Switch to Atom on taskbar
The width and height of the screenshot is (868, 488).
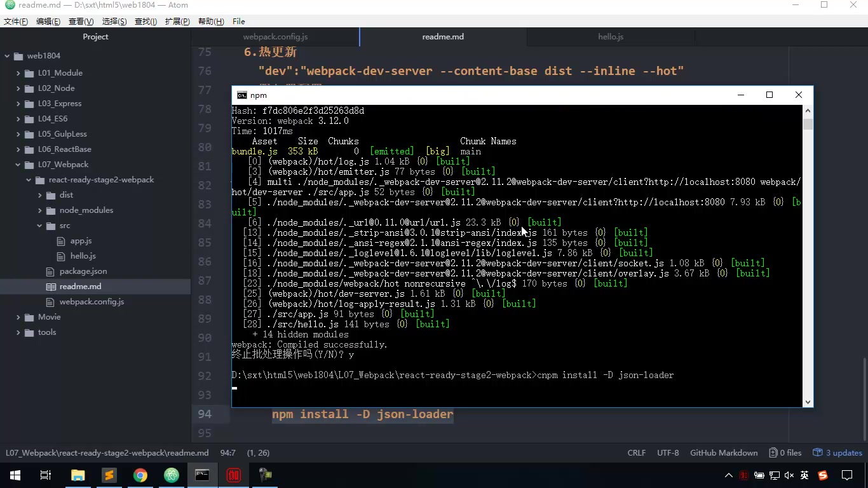171,475
